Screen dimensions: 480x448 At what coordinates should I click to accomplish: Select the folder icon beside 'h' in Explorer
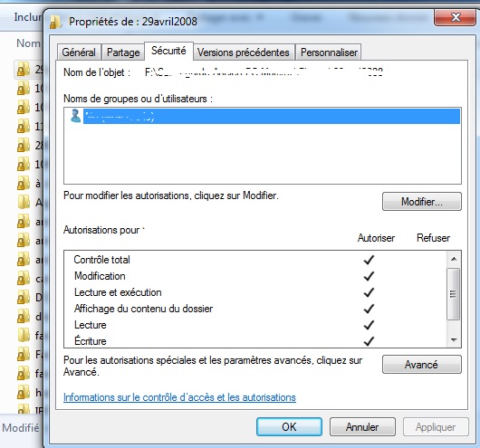24,392
